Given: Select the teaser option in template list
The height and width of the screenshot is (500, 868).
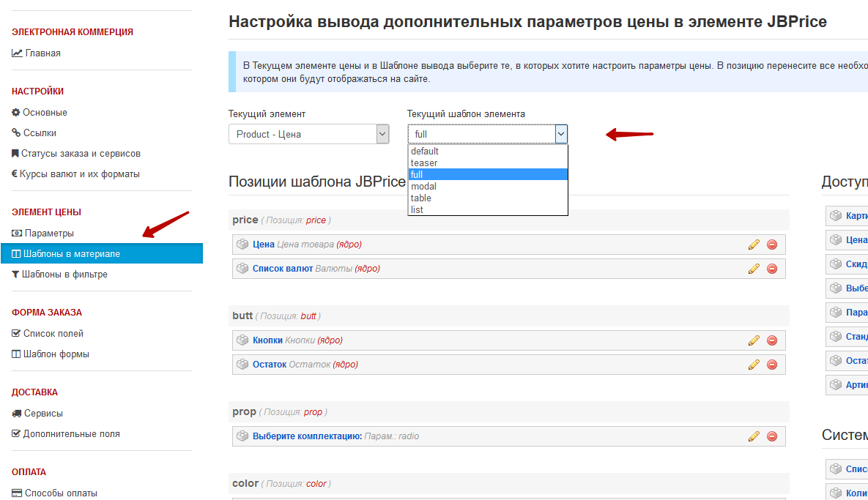Looking at the screenshot, I should coord(424,163).
